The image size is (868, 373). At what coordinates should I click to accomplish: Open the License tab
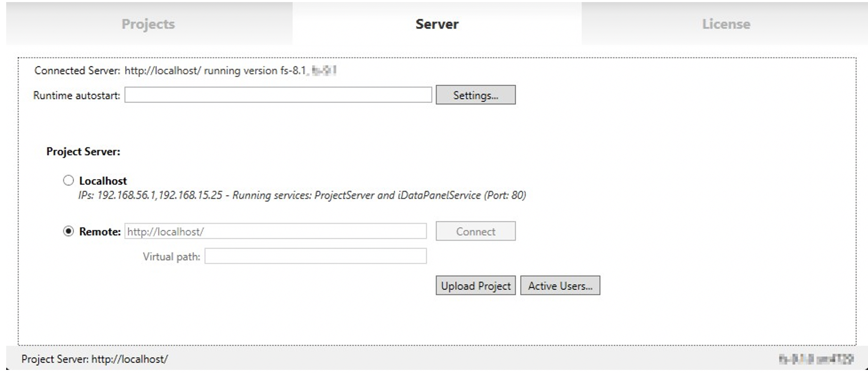click(726, 24)
